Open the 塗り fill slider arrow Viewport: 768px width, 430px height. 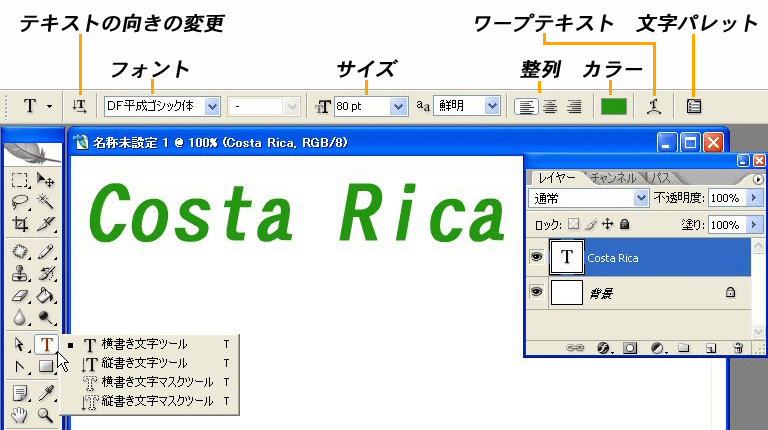754,224
